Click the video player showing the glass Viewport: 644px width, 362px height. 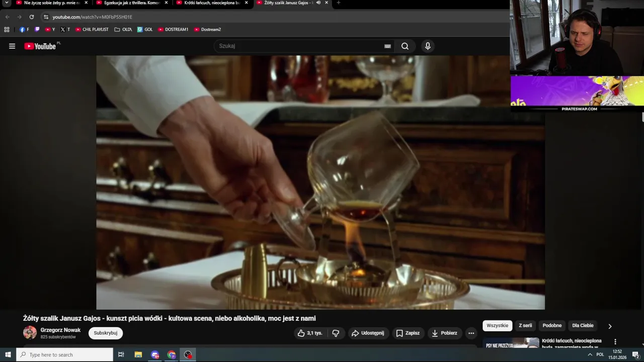coord(320,182)
